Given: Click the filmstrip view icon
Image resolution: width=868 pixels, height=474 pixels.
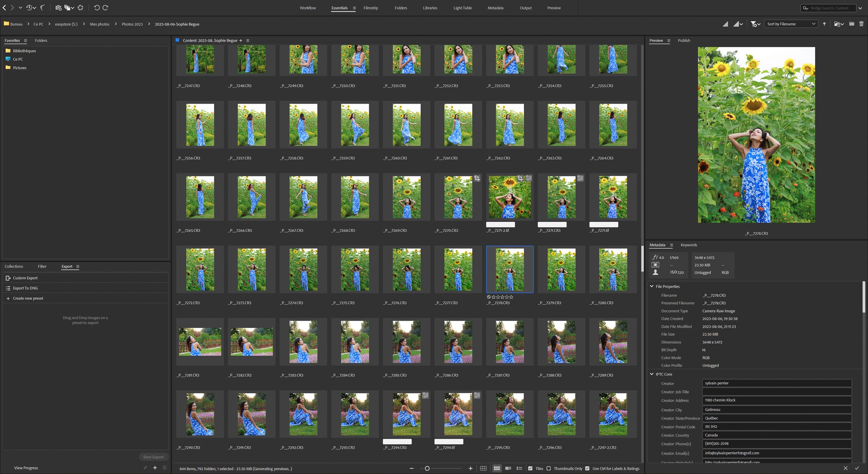Looking at the screenshot, I should coord(370,8).
